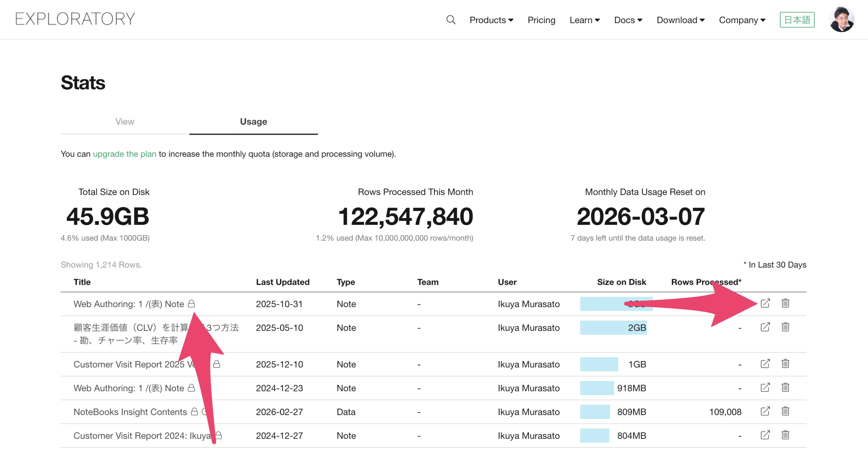Click the search magnifier icon
The image size is (868, 451).
[x=451, y=20]
